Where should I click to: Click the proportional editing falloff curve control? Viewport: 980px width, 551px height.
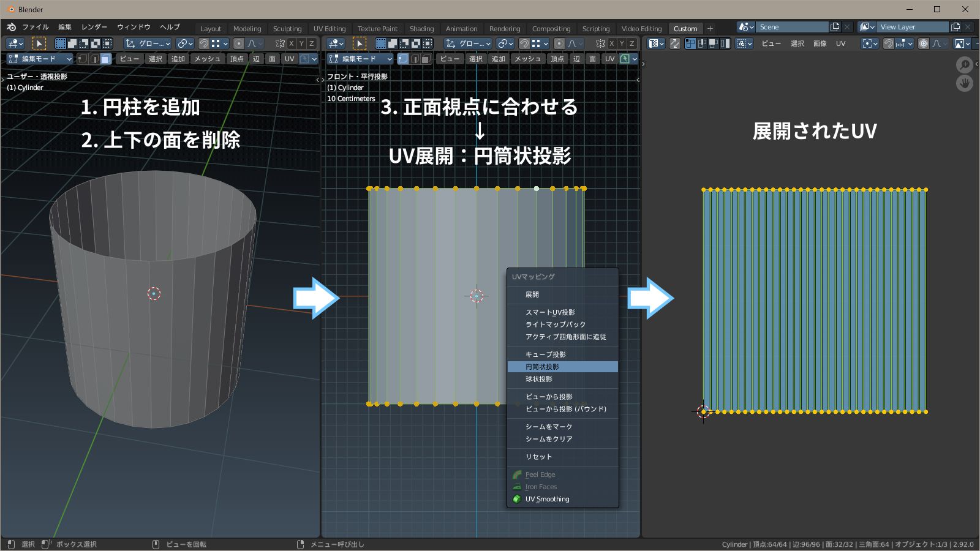pyautogui.click(x=252, y=43)
